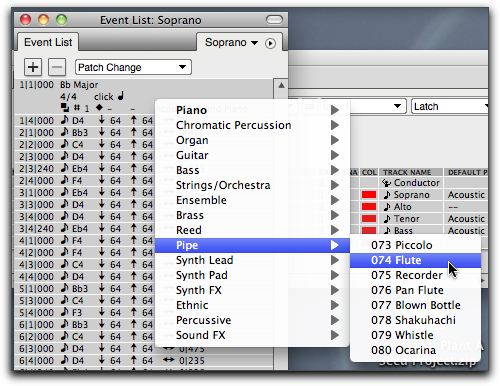This screenshot has width=500, height=386.
Task: Expand the Synth FX submenu
Action: click(252, 290)
